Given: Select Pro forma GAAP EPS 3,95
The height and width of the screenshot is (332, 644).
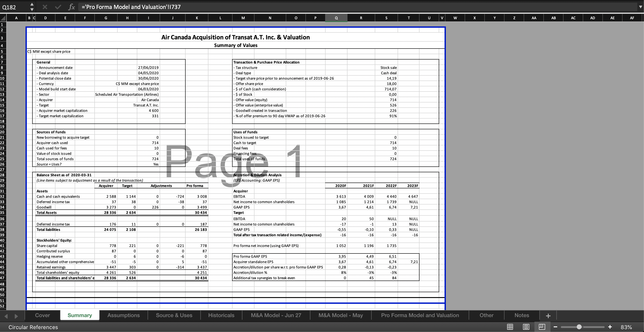Looking at the screenshot, I should (336, 256).
